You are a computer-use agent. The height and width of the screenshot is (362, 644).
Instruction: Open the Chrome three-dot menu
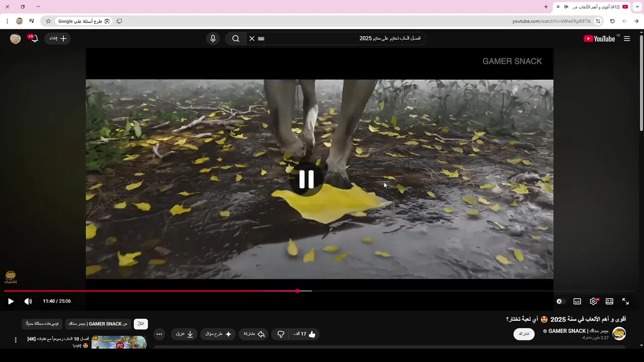7,21
